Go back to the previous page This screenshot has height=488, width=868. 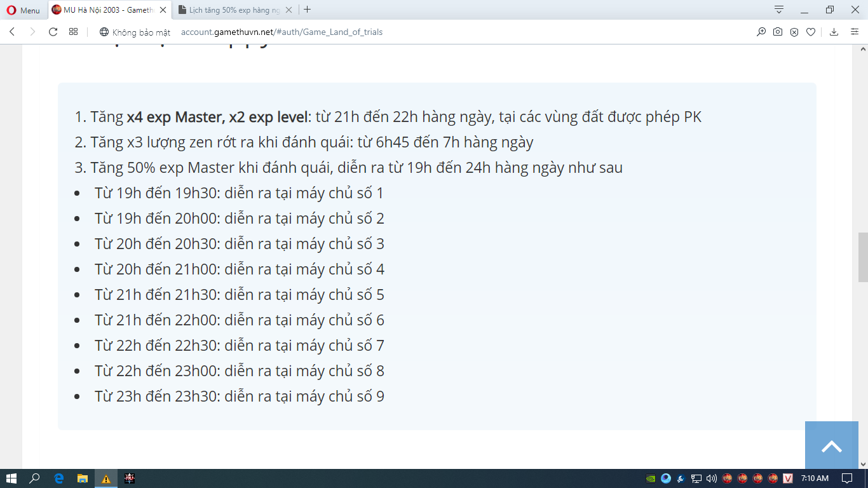[12, 32]
